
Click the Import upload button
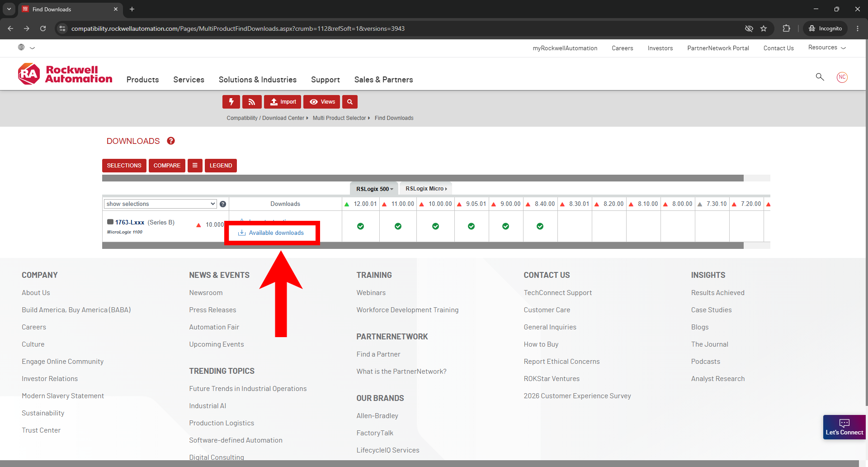(283, 102)
